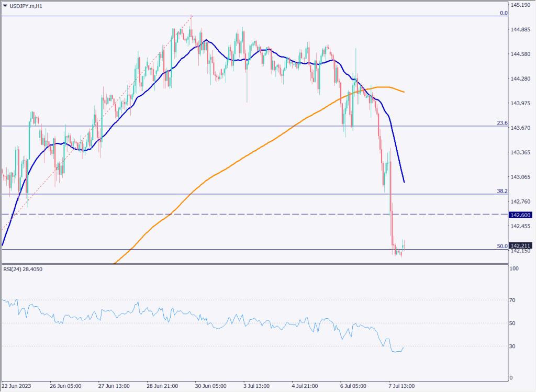Click the Fibonacci 23.6 level label
This screenshot has width=536, height=392.
coord(502,123)
